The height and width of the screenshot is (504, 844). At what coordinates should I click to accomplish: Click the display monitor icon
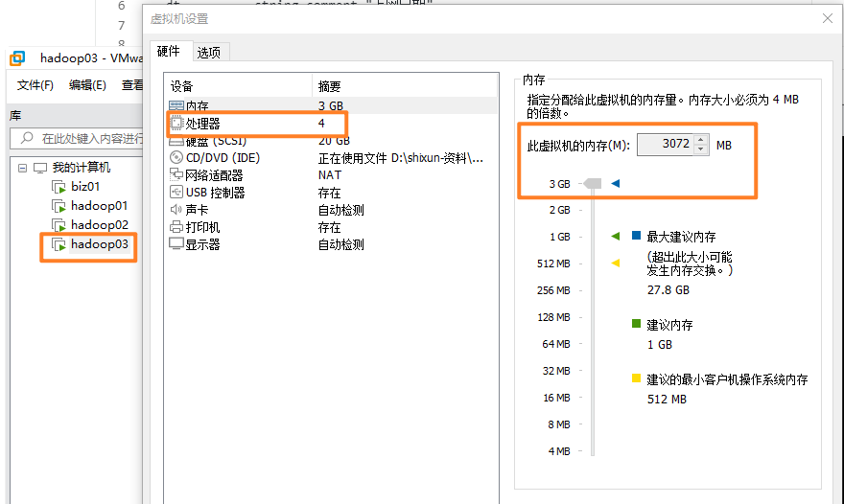(x=176, y=243)
